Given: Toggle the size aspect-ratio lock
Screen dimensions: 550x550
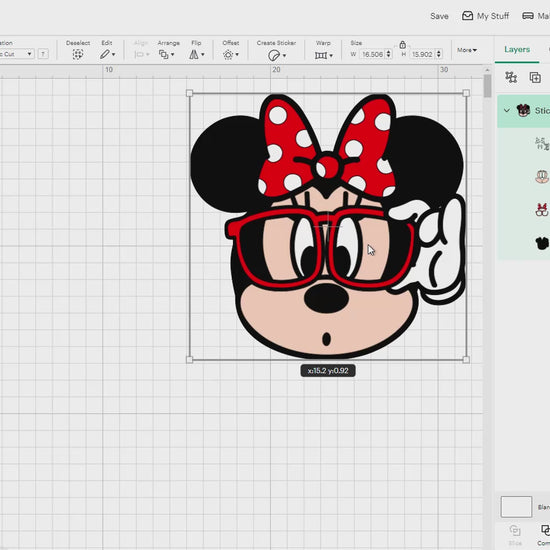Looking at the screenshot, I should (x=402, y=45).
